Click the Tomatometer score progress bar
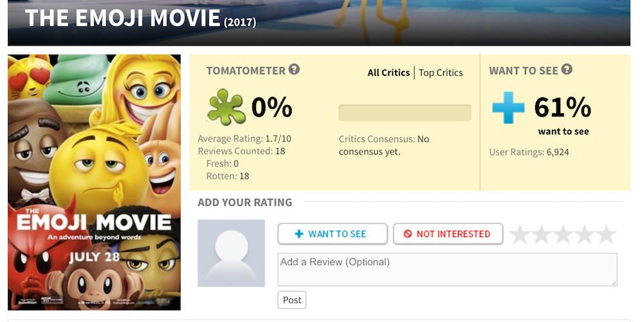Screen dimensions: 644x322 [404, 113]
